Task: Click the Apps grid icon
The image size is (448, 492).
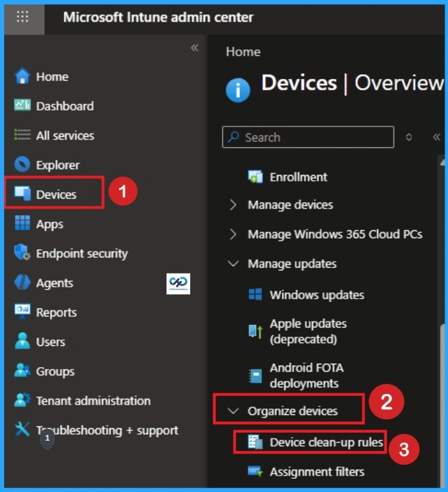Action: tap(22, 223)
